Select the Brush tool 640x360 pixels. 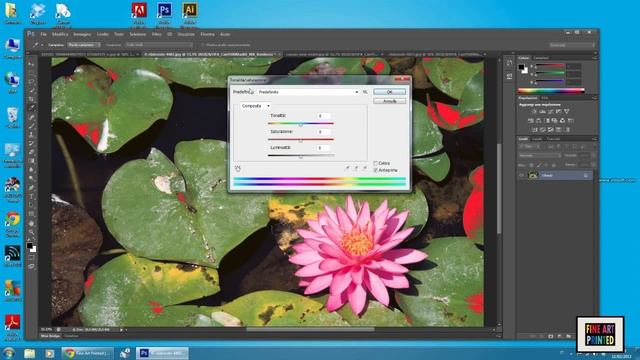[x=31, y=126]
